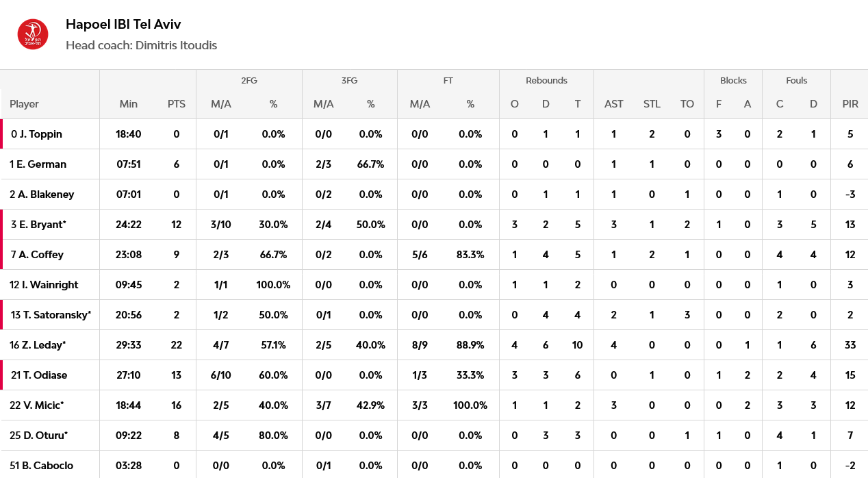Image resolution: width=868 pixels, height=478 pixels.
Task: Click the Min column header
Action: pos(129,104)
